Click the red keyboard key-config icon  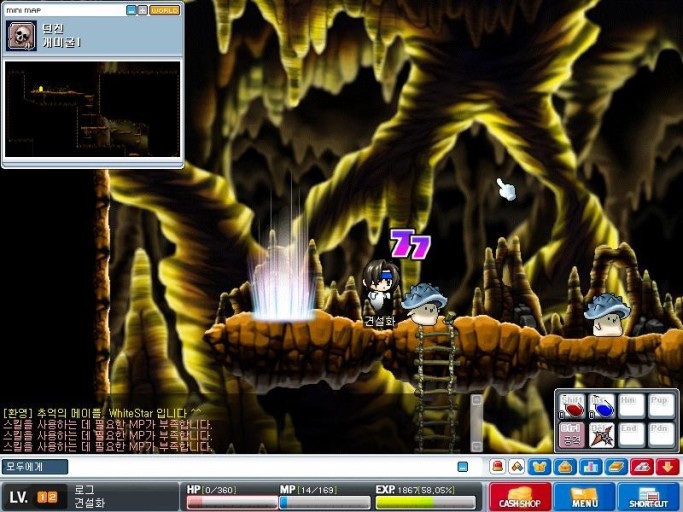pos(642,467)
